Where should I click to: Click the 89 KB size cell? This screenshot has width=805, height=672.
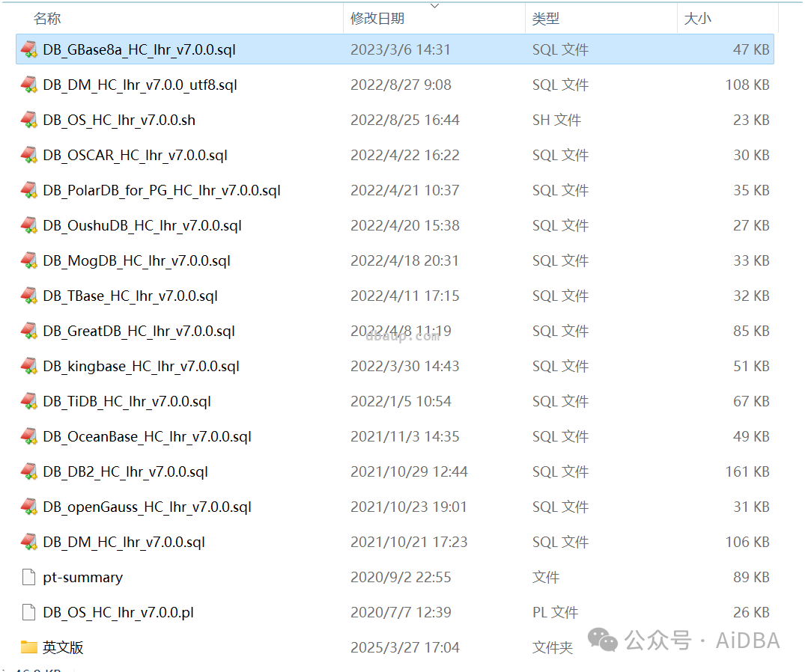click(751, 577)
